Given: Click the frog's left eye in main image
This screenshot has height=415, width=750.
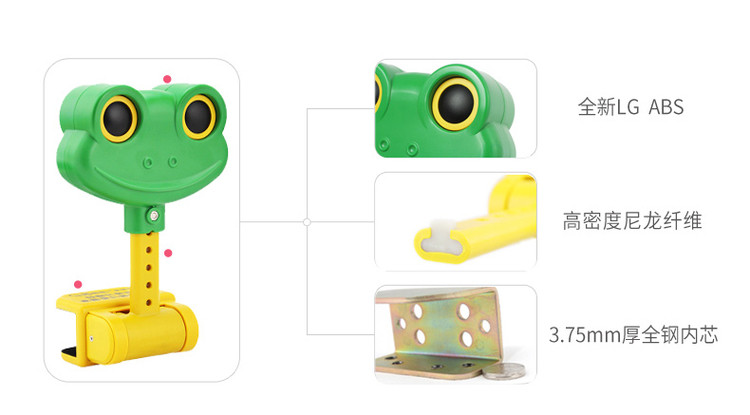Looking at the screenshot, I should tap(118, 119).
